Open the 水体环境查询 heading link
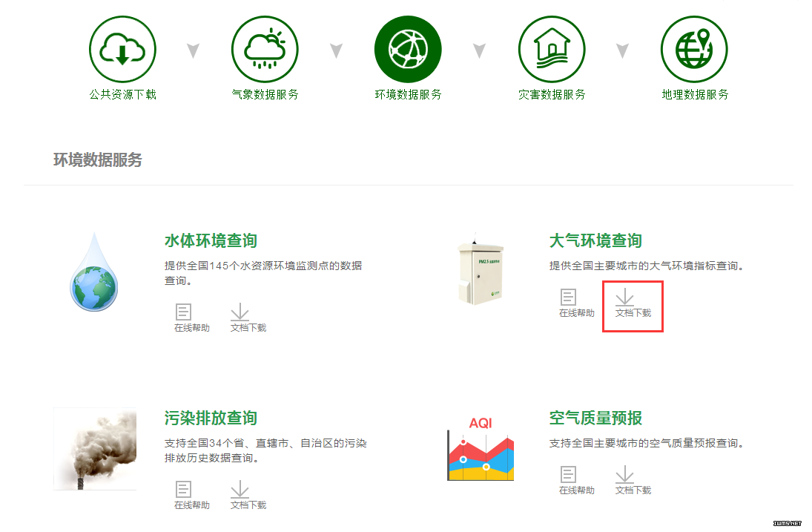Screen dimensions: 812x532 (211, 241)
